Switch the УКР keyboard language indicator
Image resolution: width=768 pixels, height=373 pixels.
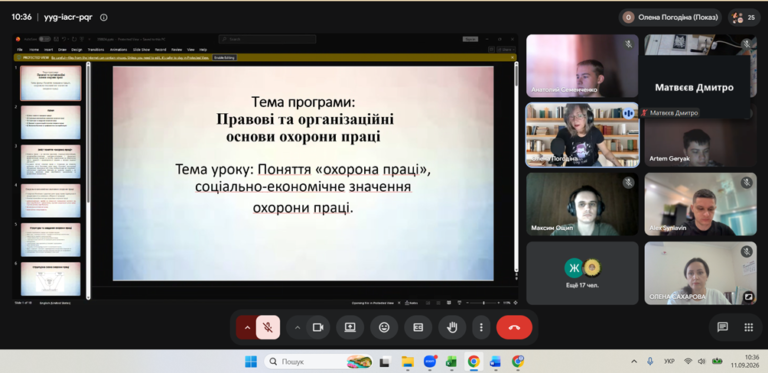[669, 361]
